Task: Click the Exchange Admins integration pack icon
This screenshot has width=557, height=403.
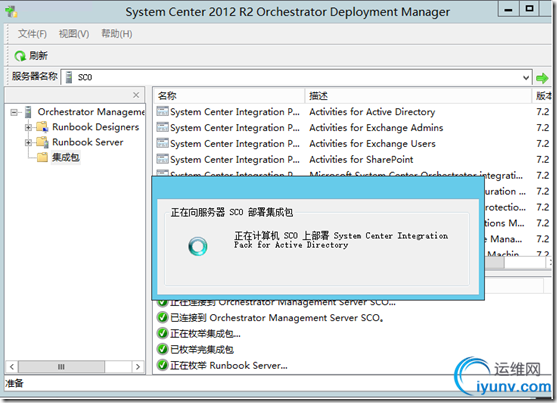Action: coord(163,128)
